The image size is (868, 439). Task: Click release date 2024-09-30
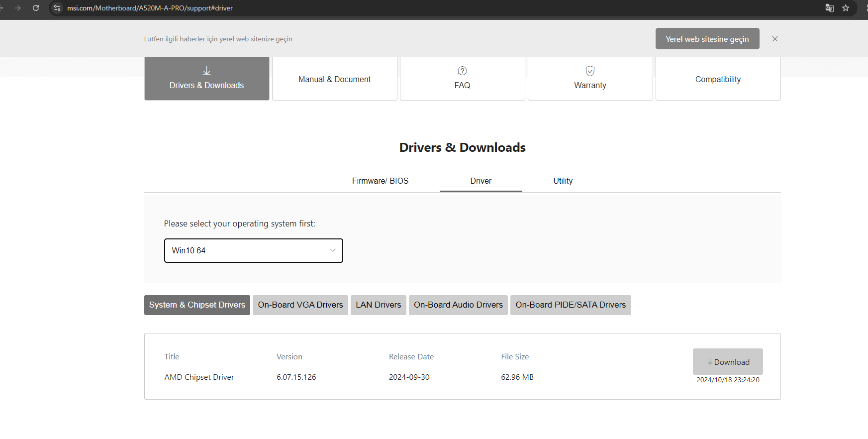(x=409, y=377)
